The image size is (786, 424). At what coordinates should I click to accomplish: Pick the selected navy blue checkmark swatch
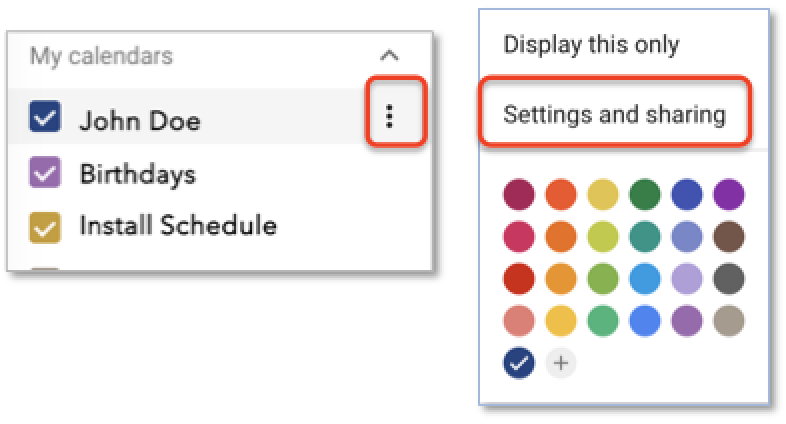(x=519, y=362)
